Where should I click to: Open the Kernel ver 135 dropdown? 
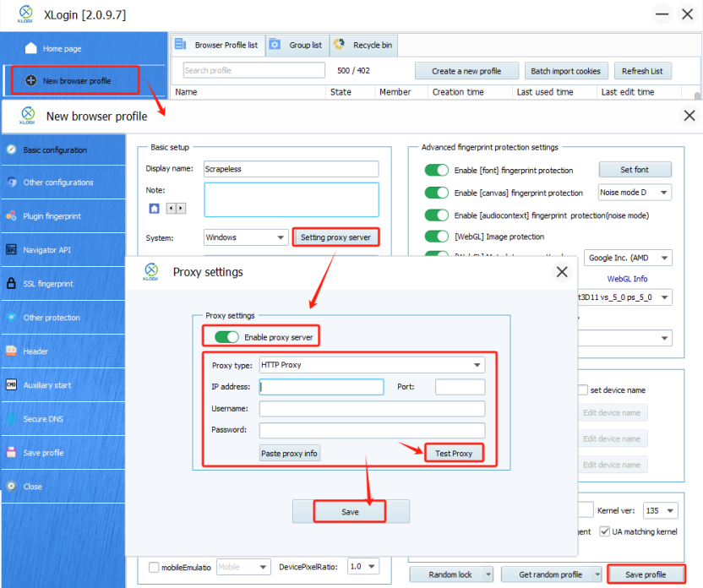pos(661,510)
